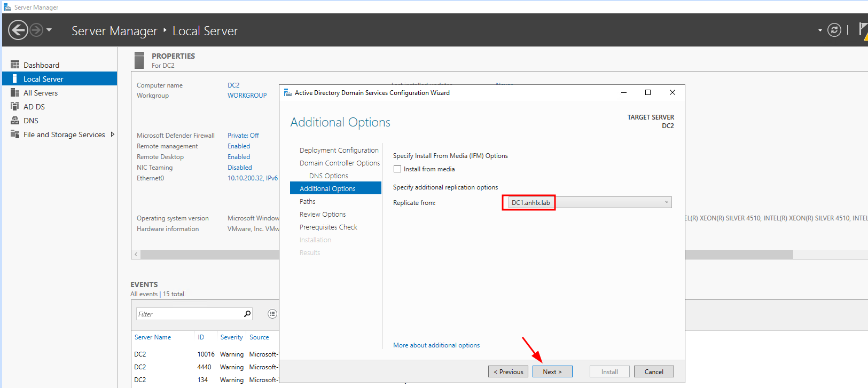
Task: Click the Next button
Action: pos(552,371)
